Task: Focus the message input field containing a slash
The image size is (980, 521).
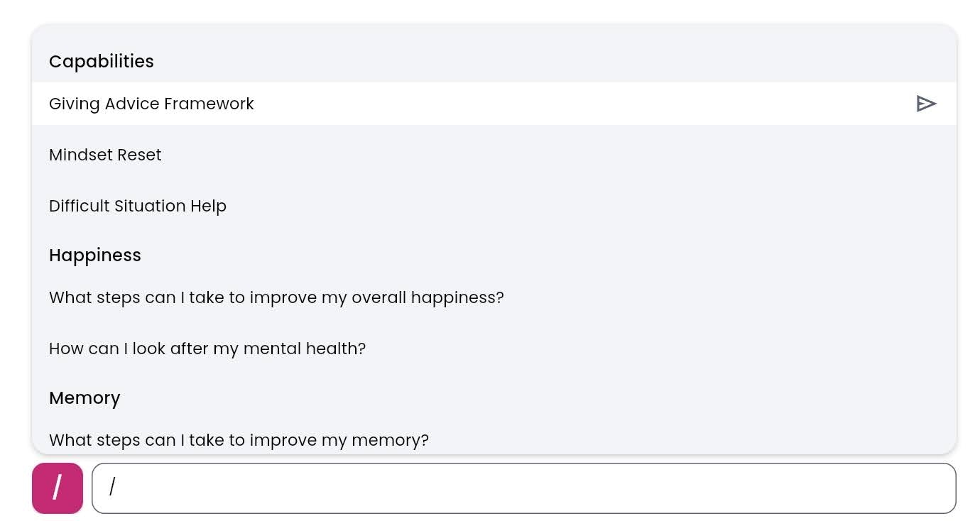Action: tap(524, 488)
